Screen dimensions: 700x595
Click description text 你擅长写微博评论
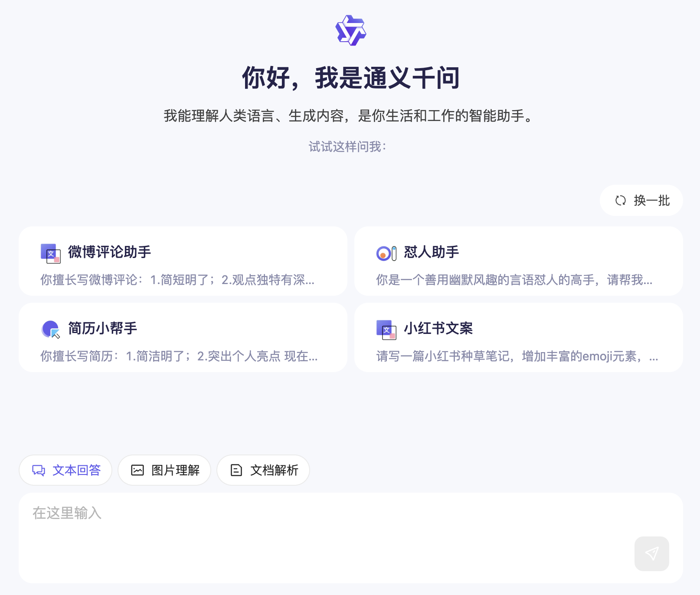177,280
